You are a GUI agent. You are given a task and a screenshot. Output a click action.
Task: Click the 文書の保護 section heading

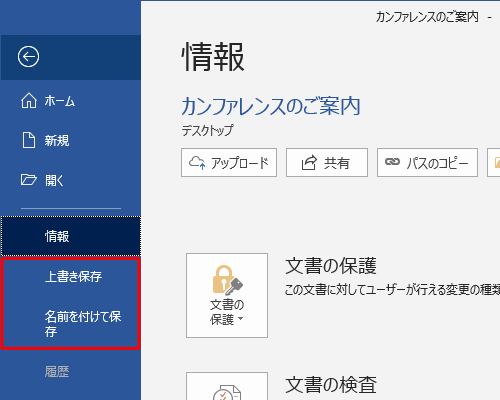pos(331,266)
